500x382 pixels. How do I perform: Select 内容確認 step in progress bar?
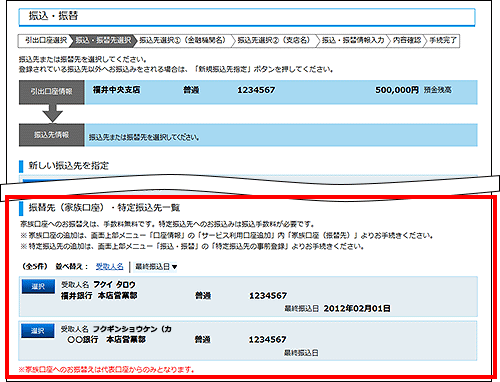pyautogui.click(x=406, y=41)
